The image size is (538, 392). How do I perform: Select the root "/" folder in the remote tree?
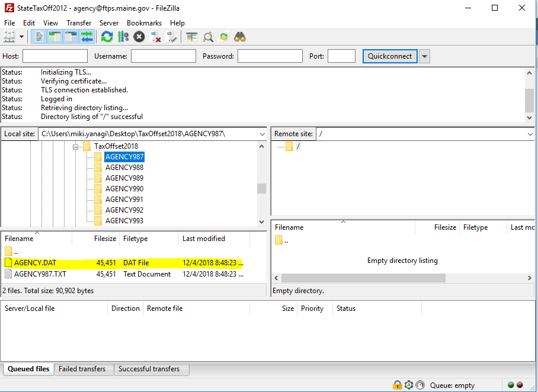[x=298, y=146]
